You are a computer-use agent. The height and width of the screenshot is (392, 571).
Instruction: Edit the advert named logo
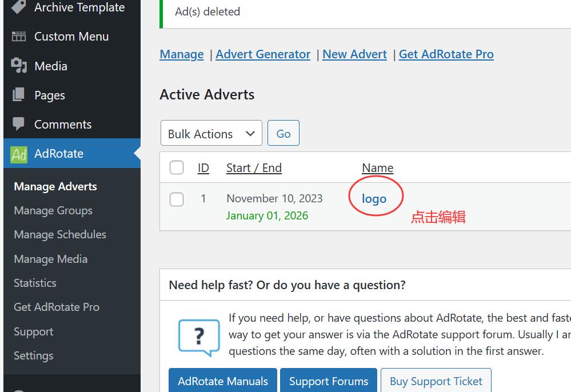click(374, 199)
